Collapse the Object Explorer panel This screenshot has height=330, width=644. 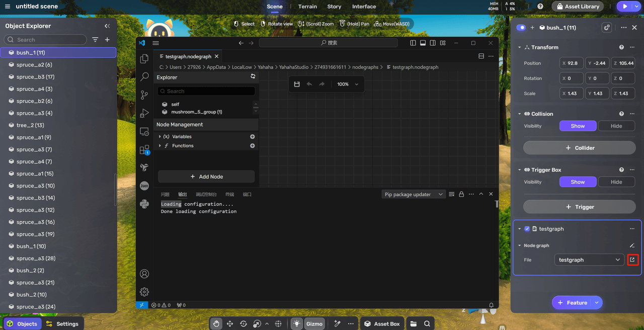107,26
